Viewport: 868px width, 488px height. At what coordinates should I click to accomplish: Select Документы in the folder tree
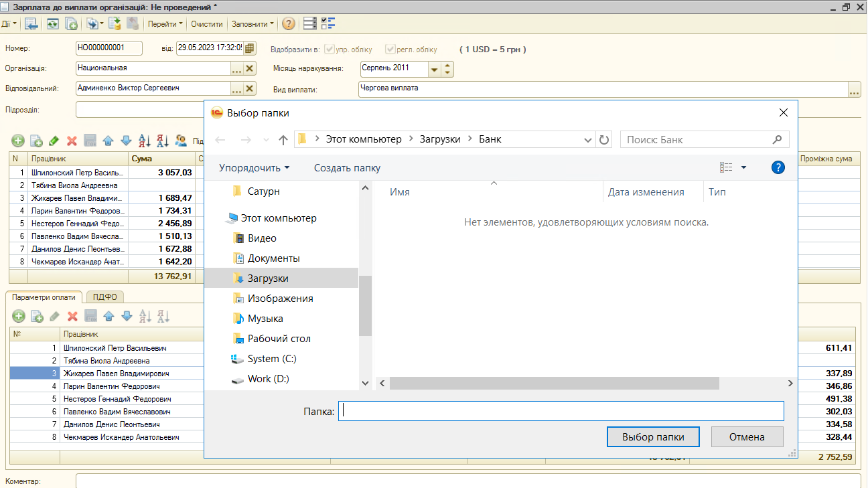pos(274,258)
